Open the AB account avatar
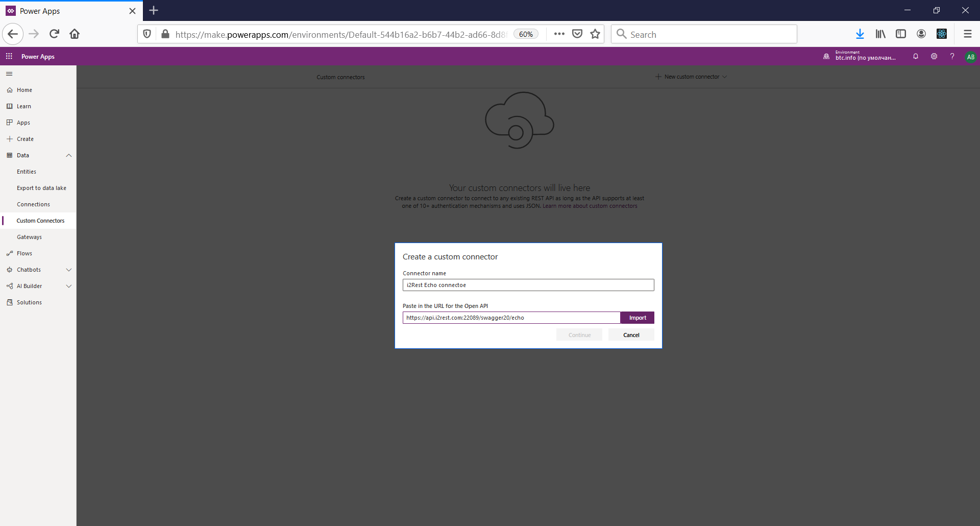Screen dimensions: 980x526 point(971,57)
